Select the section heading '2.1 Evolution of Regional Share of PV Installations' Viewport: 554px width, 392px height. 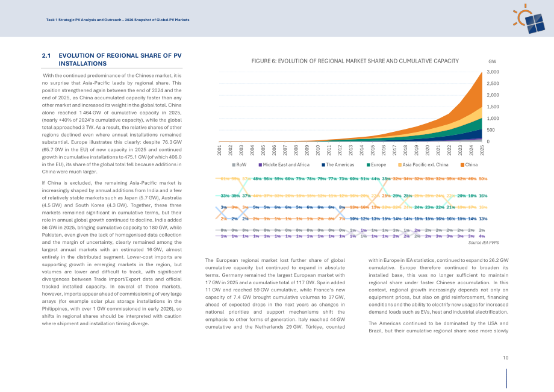[x=111, y=60]
